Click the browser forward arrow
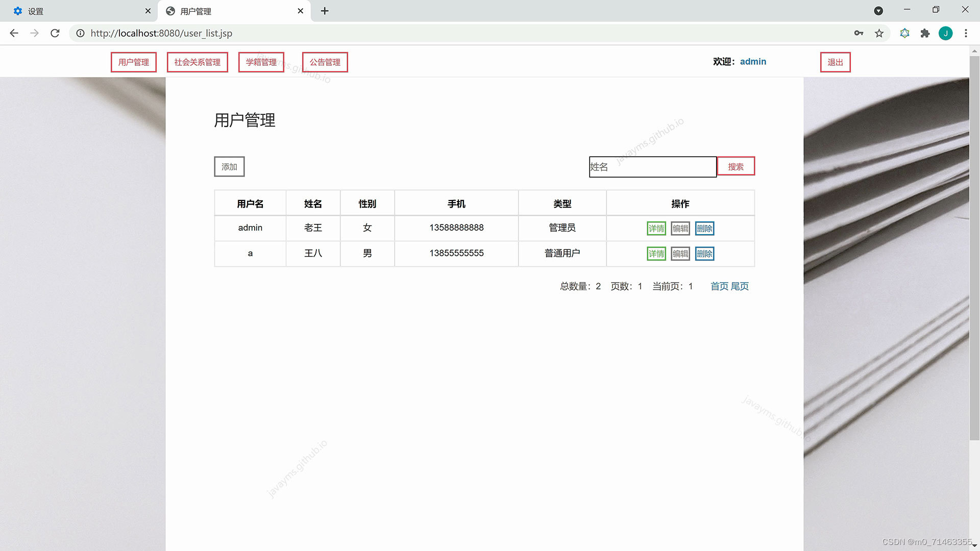Viewport: 980px width, 551px height. click(34, 33)
